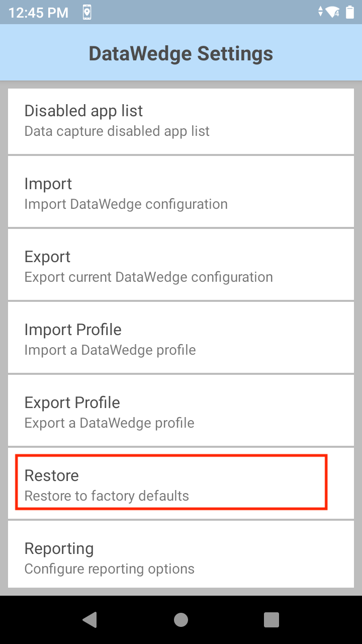362x644 pixels.
Task: Tap the 12:45 PM clock
Action: coord(38,13)
